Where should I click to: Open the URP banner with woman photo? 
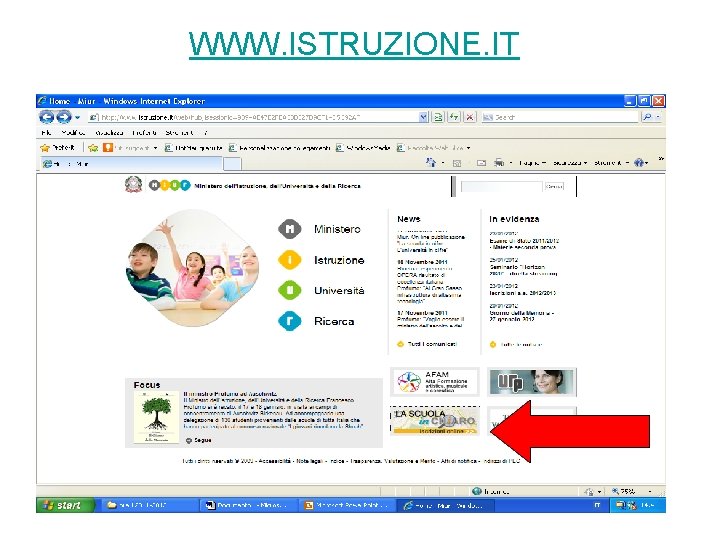(x=532, y=382)
